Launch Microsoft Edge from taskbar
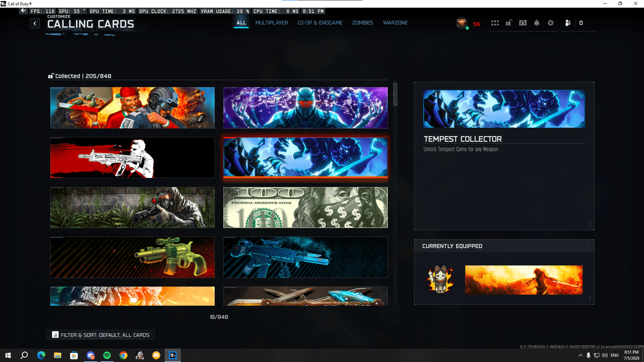 pos(41,355)
